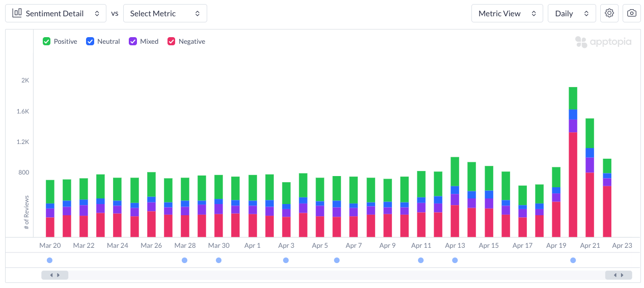
Task: Open the Sentiment Detail dropdown
Action: click(56, 13)
